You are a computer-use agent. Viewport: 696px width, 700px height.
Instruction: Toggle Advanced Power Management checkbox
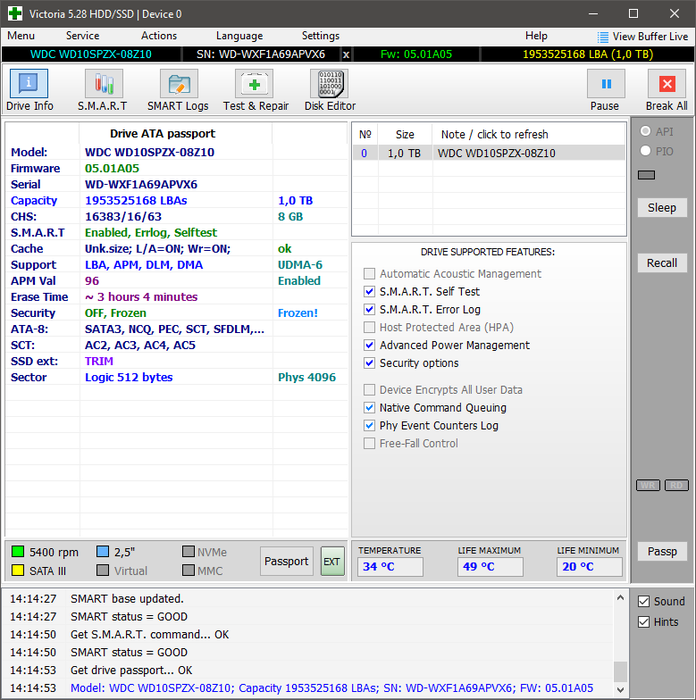(369, 345)
